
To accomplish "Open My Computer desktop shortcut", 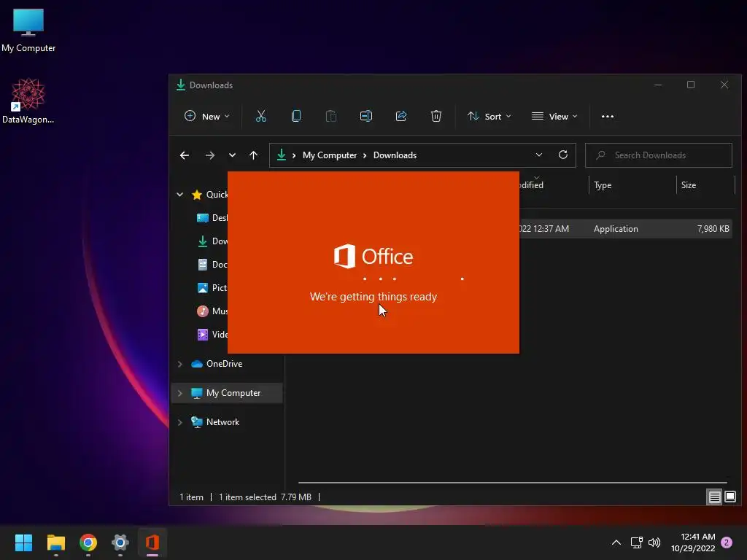I will [x=28, y=29].
